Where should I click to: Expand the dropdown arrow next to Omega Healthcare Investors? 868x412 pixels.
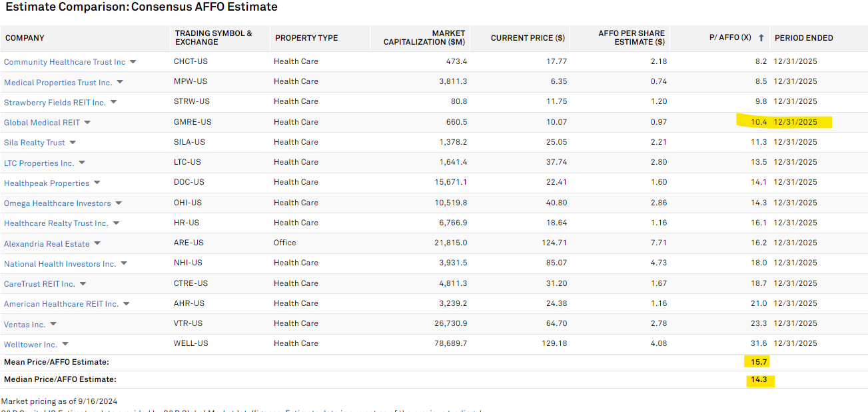click(119, 203)
